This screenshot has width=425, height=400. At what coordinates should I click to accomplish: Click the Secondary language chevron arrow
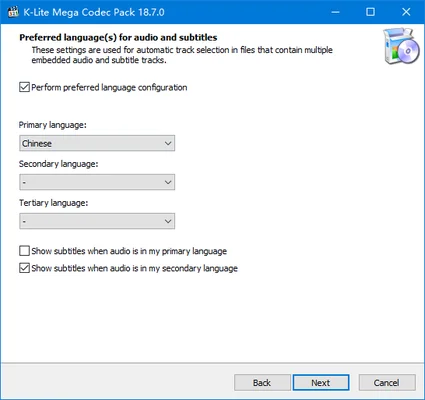coord(168,182)
